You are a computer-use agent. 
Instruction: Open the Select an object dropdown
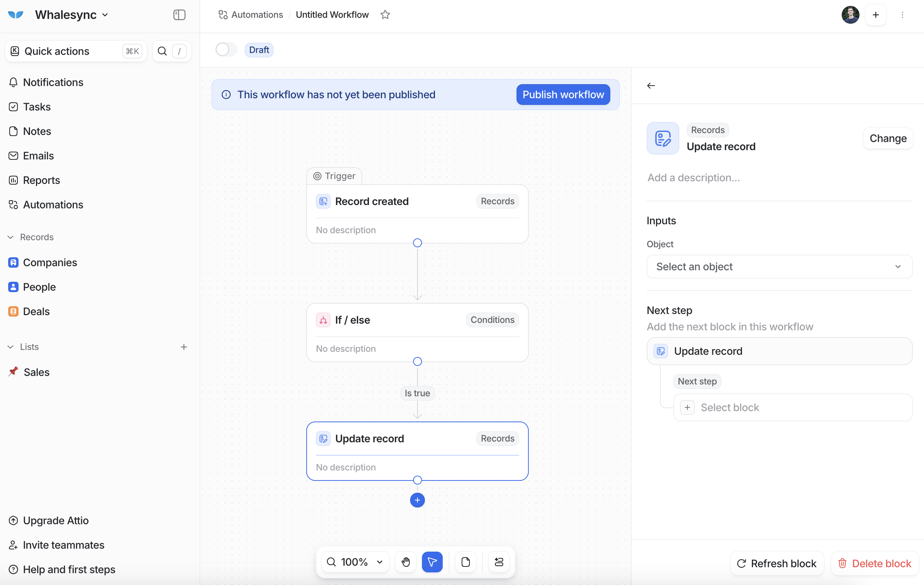(779, 266)
